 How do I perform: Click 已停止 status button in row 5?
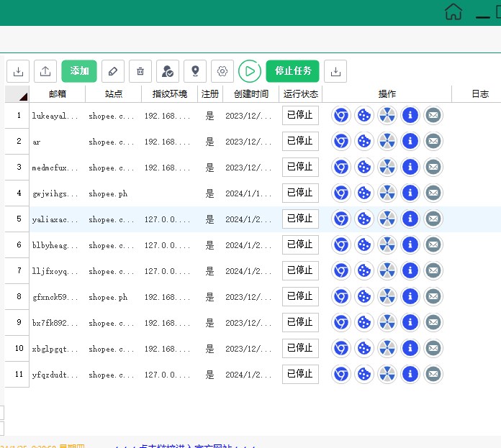click(300, 219)
